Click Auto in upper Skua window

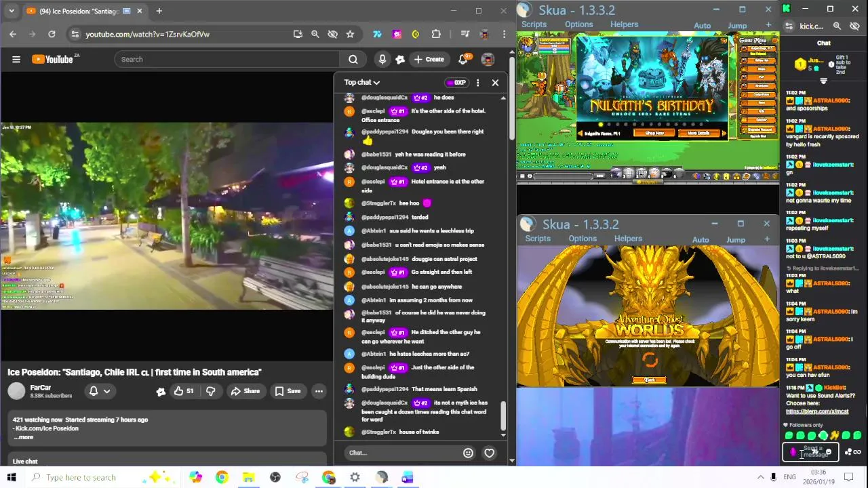[703, 26]
